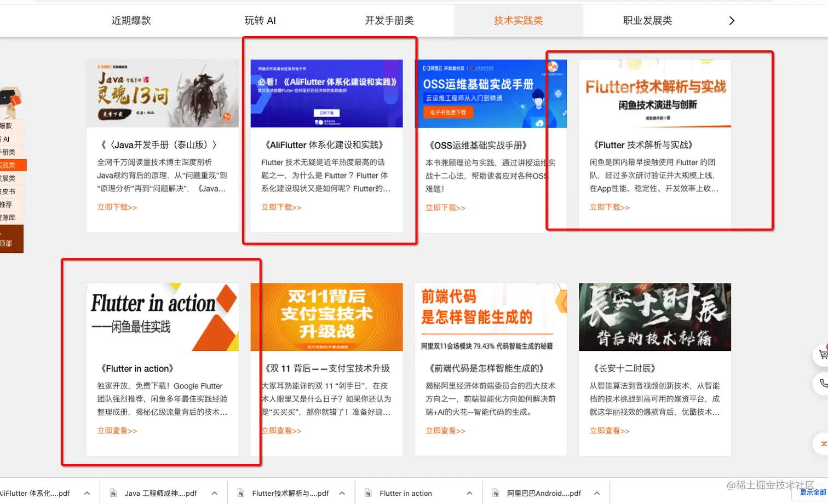Click the title 《OSS运维基础实战手册》

tap(478, 146)
